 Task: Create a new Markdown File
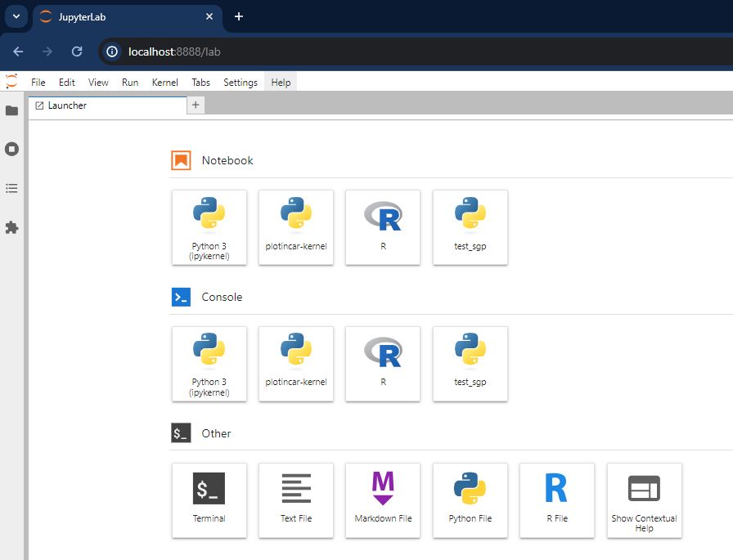point(383,500)
